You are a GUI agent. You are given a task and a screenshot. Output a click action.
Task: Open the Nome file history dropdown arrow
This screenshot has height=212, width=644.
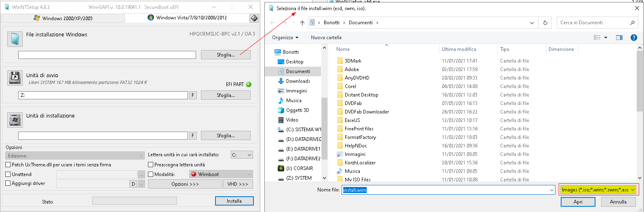(x=552, y=190)
